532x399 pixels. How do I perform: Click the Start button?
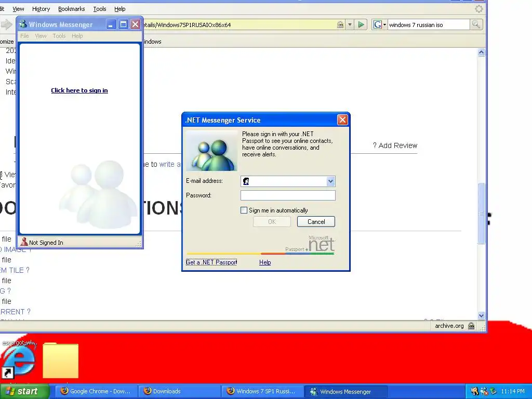click(24, 391)
